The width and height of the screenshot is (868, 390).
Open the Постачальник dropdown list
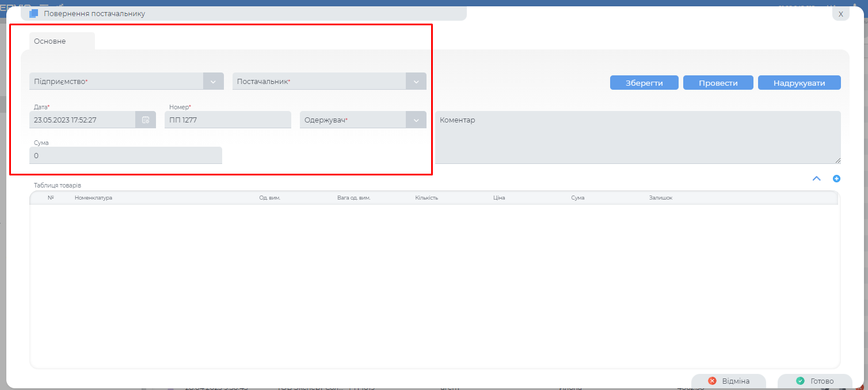click(416, 82)
